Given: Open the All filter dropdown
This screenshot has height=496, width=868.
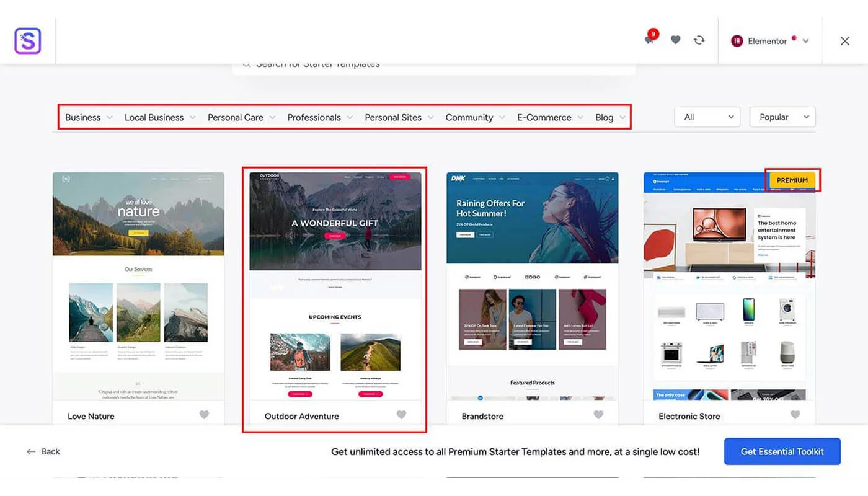Looking at the screenshot, I should pos(707,117).
